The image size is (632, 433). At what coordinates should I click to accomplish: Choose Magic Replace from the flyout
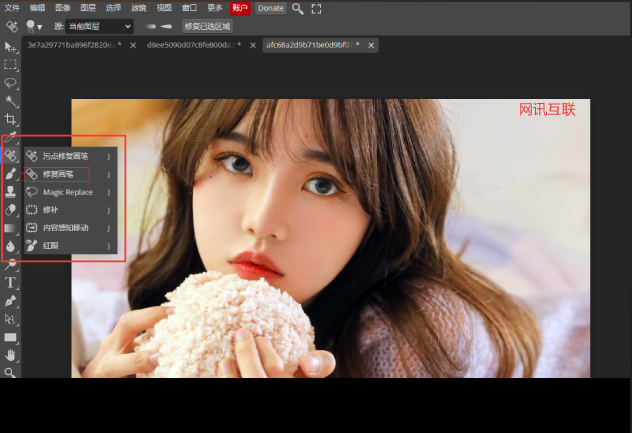pos(67,192)
